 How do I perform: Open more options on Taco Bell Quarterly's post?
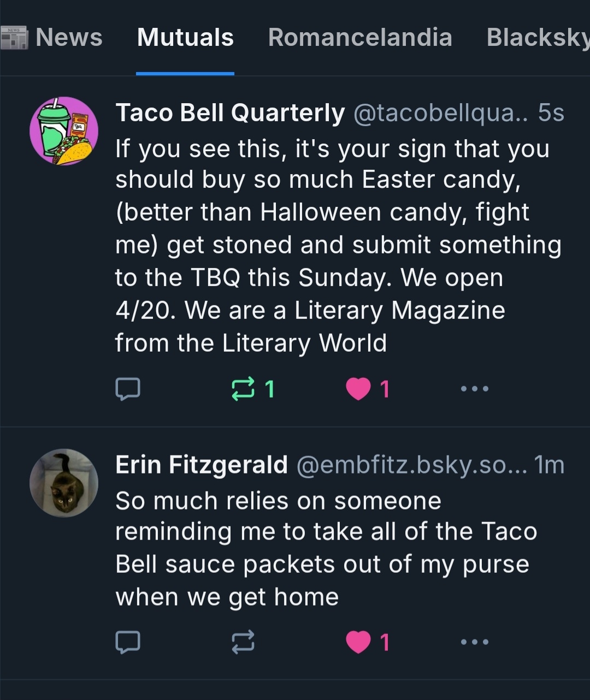tap(474, 389)
